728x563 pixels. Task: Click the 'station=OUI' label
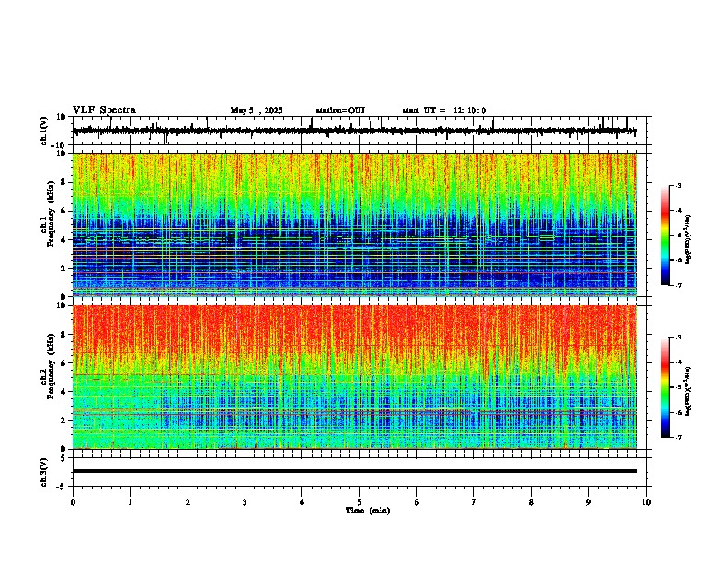pos(340,110)
